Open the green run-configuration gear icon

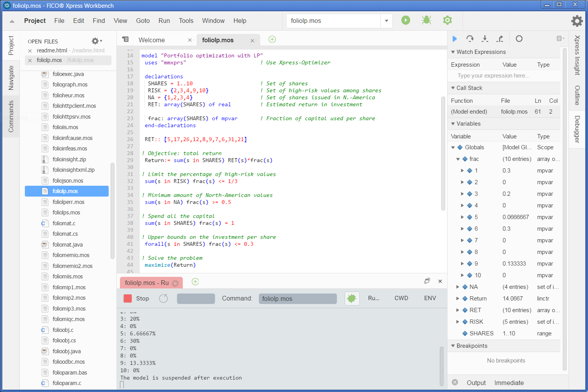(x=448, y=20)
